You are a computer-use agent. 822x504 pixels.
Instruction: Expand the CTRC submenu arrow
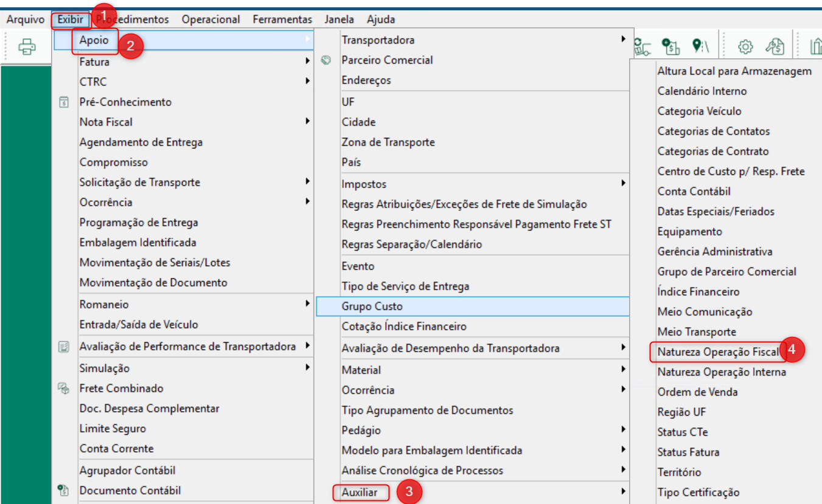[x=308, y=81]
